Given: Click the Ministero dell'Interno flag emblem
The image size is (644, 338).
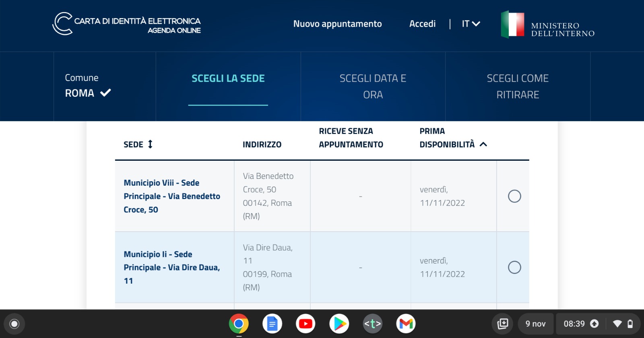Looking at the screenshot, I should (x=512, y=24).
